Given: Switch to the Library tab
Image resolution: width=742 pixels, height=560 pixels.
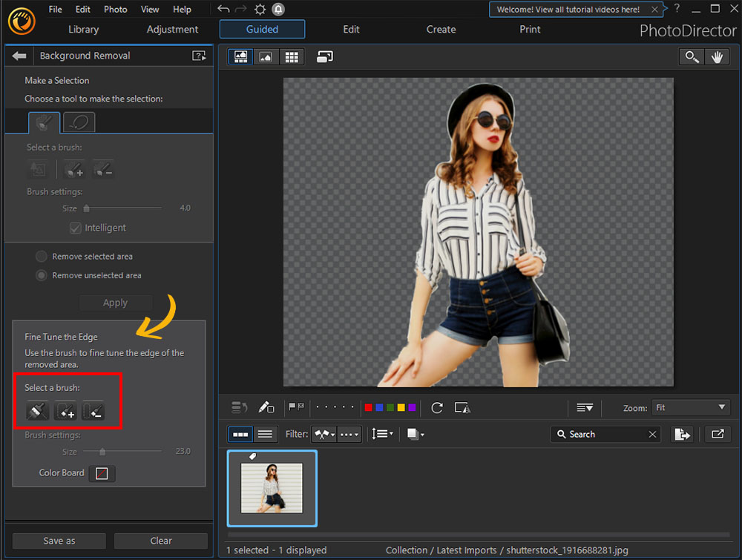Looking at the screenshot, I should click(x=82, y=30).
